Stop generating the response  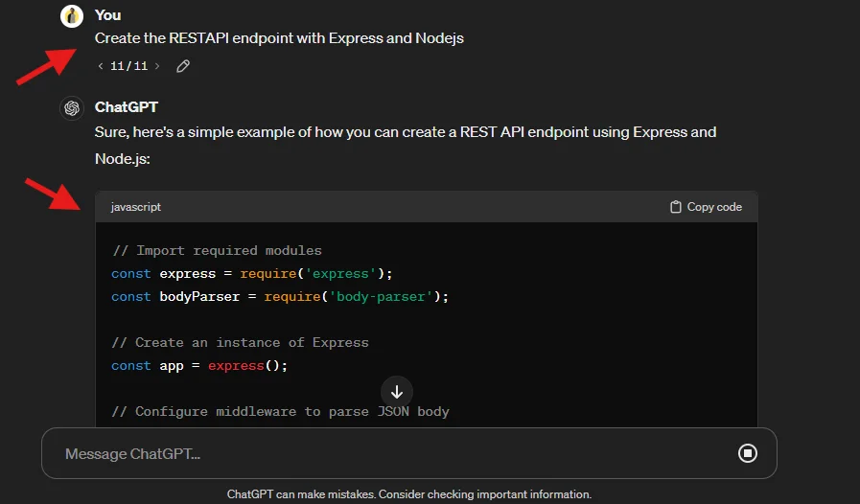(x=748, y=453)
